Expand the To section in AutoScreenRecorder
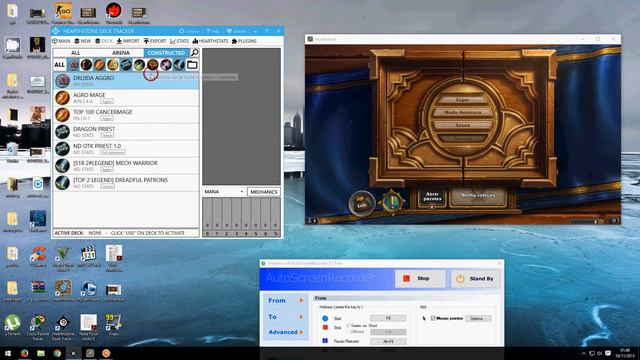The image size is (640, 360). 285,317
